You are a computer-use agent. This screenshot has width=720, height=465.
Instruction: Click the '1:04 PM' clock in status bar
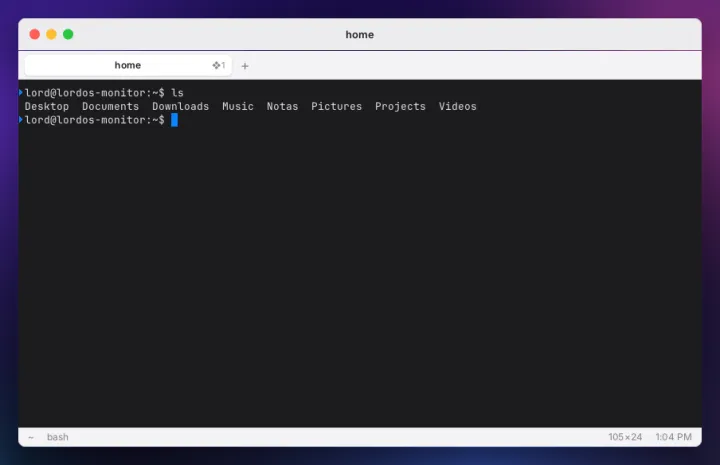coord(674,437)
